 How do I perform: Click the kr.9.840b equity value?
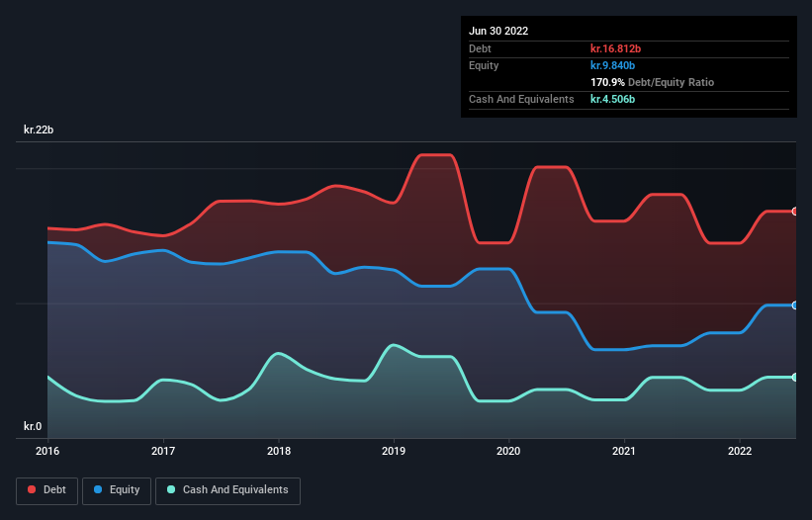[x=612, y=65]
